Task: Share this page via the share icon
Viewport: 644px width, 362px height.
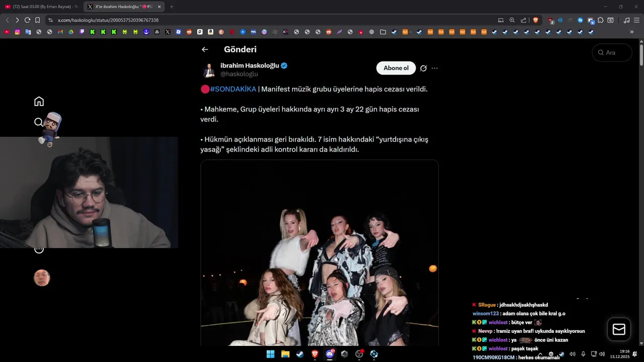Action: (x=524, y=20)
